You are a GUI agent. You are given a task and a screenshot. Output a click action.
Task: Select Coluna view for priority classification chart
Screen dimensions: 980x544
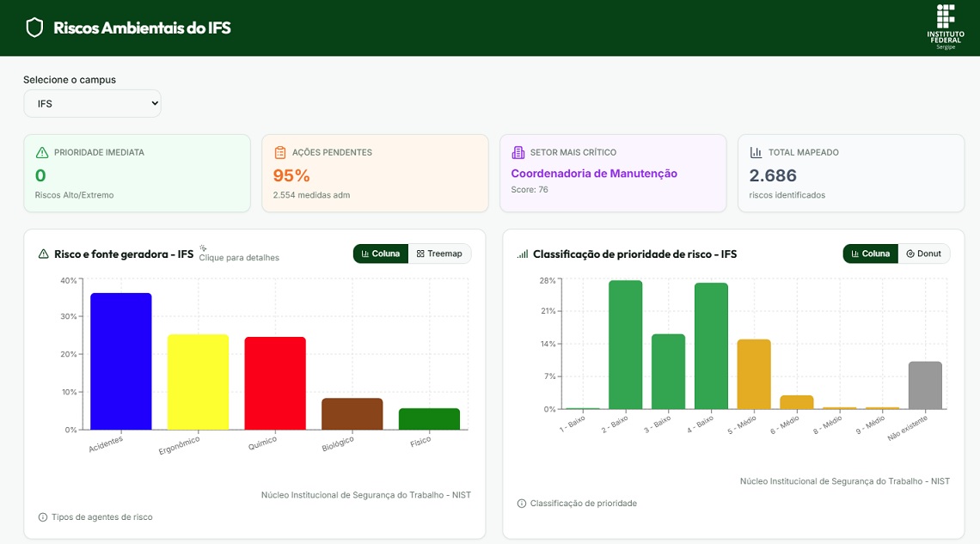(x=870, y=254)
